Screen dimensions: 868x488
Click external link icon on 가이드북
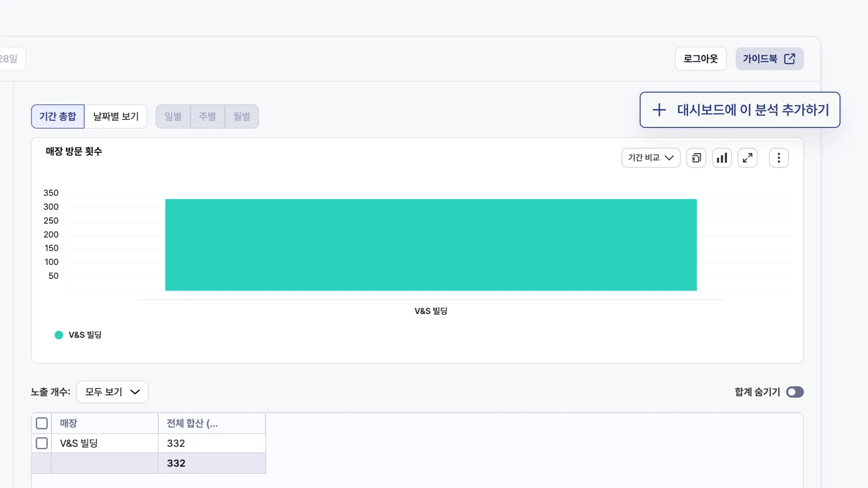point(789,59)
